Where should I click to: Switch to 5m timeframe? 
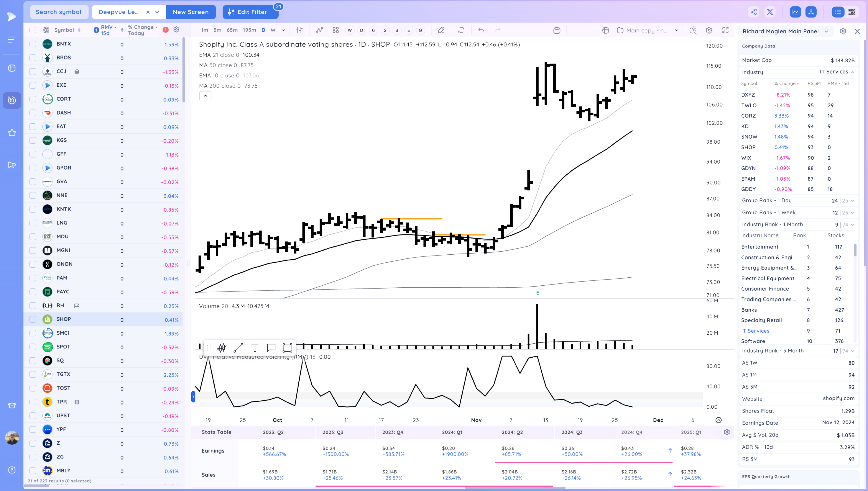pyautogui.click(x=217, y=30)
